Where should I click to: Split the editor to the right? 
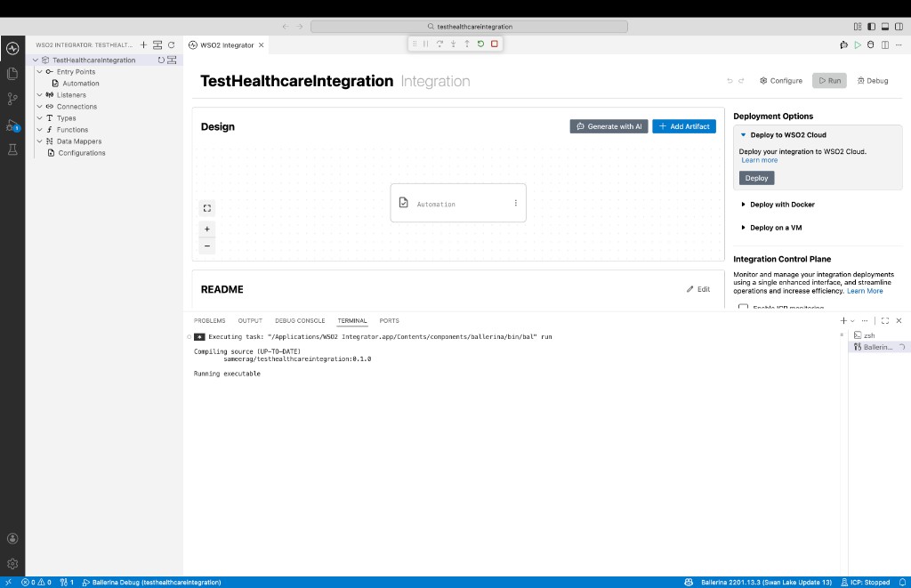point(885,44)
